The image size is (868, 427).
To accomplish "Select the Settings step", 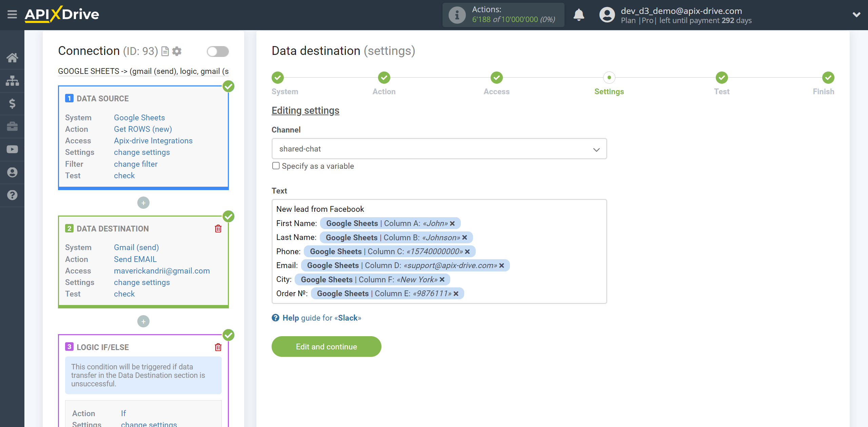I will tap(609, 78).
